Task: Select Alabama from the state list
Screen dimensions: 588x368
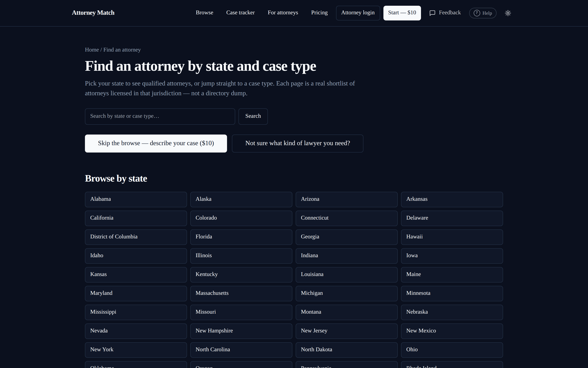Action: 136,199
